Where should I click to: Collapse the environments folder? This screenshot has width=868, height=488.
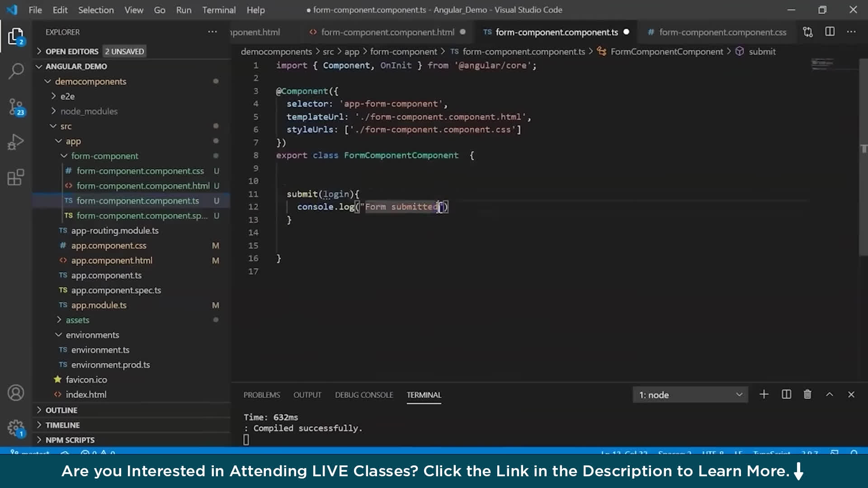click(x=92, y=335)
